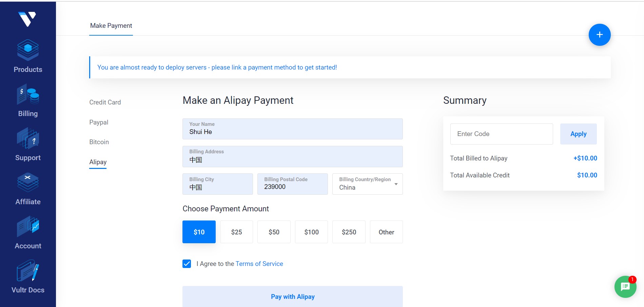
Task: Click the Billing Address field
Action: coord(293,156)
